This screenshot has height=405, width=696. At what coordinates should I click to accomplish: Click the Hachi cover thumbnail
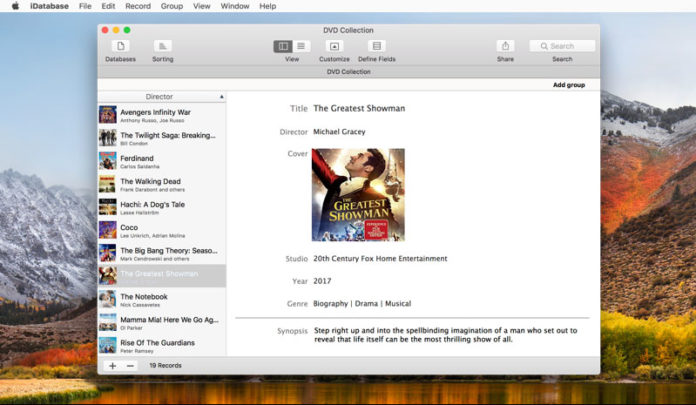107,207
